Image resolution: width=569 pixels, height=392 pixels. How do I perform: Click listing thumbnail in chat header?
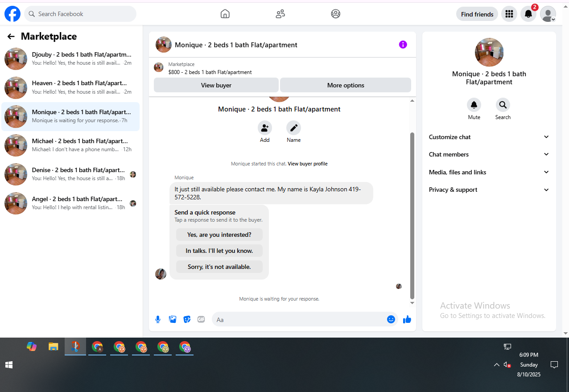coord(164,45)
